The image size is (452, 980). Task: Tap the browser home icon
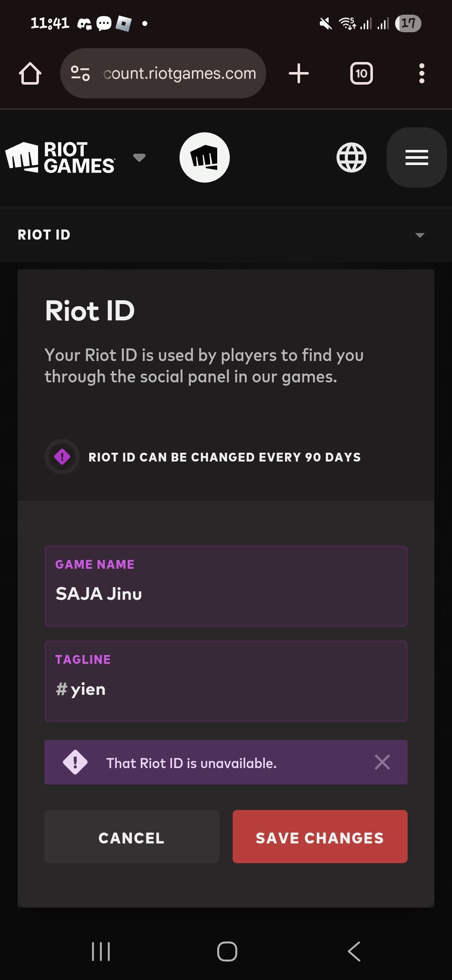pos(30,73)
